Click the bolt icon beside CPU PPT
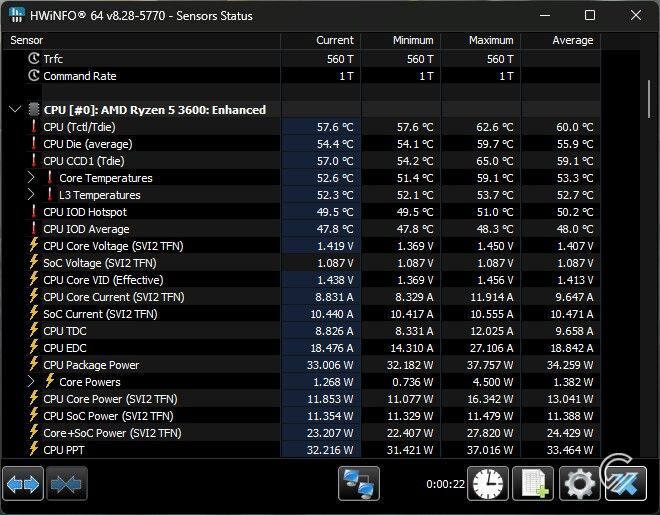The width and height of the screenshot is (660, 515). (34, 449)
